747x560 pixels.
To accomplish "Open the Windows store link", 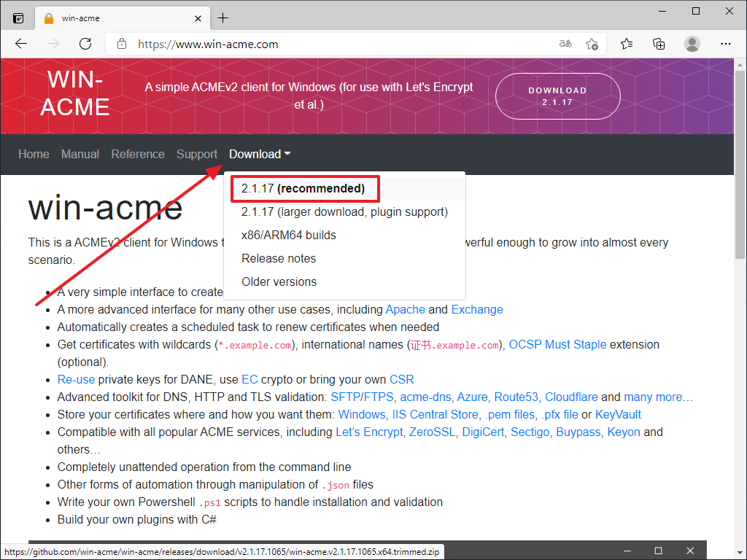I will 362,415.
